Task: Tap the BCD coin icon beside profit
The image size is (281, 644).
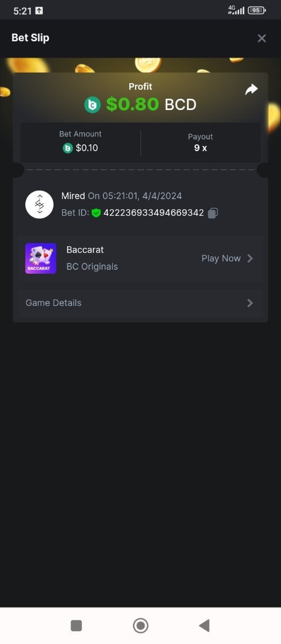Action: [92, 105]
